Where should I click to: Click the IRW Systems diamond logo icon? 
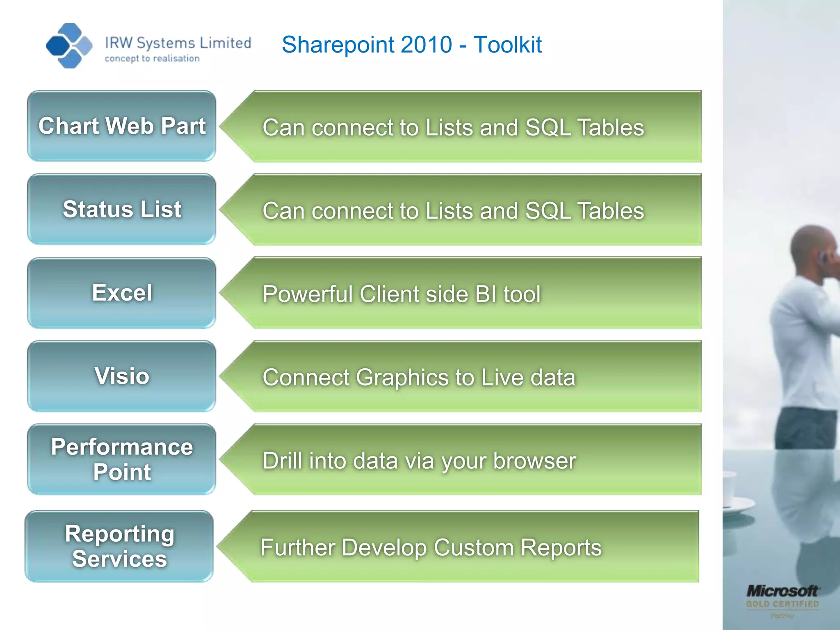(69, 46)
